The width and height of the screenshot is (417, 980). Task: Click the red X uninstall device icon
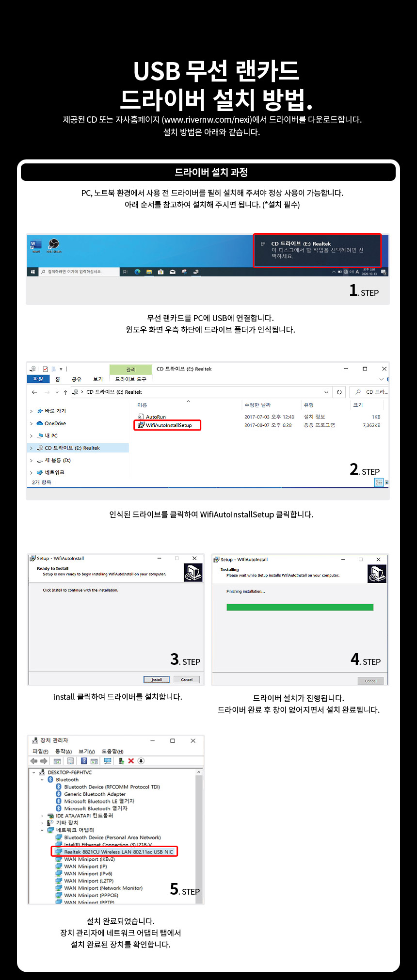point(131,761)
